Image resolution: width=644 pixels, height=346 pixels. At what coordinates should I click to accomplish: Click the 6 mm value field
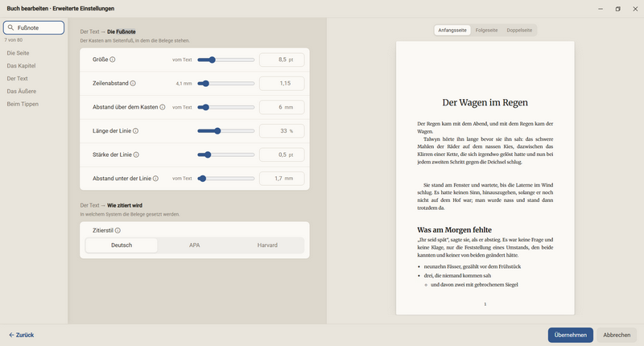tap(282, 107)
